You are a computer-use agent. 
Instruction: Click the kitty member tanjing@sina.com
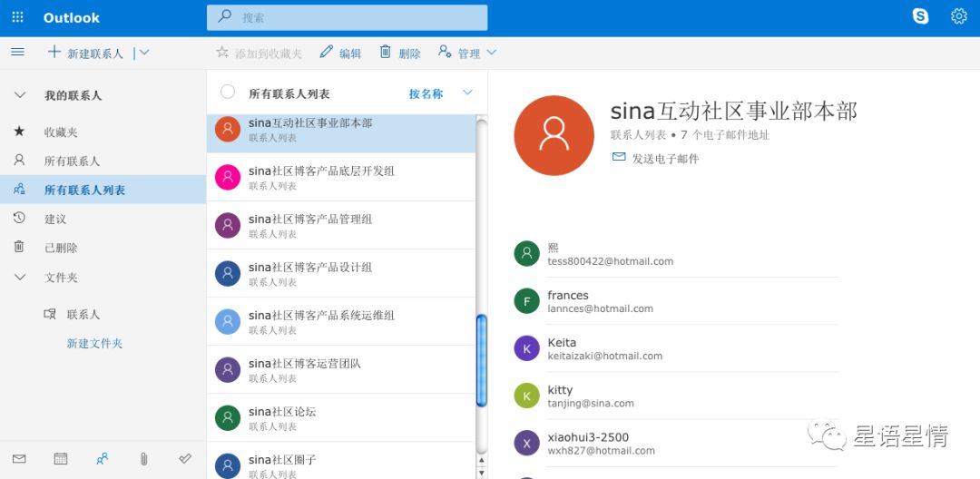pos(675,396)
